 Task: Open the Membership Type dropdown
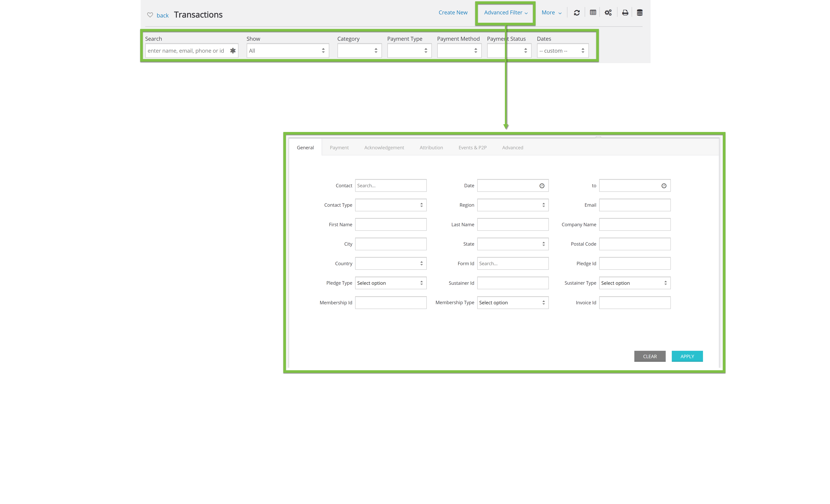513,303
